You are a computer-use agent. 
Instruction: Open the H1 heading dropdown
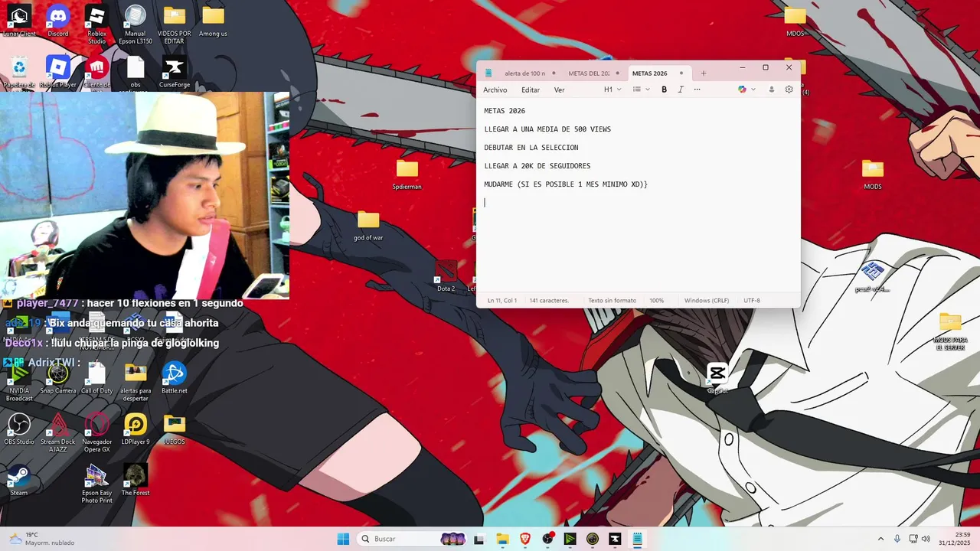pyautogui.click(x=612, y=90)
